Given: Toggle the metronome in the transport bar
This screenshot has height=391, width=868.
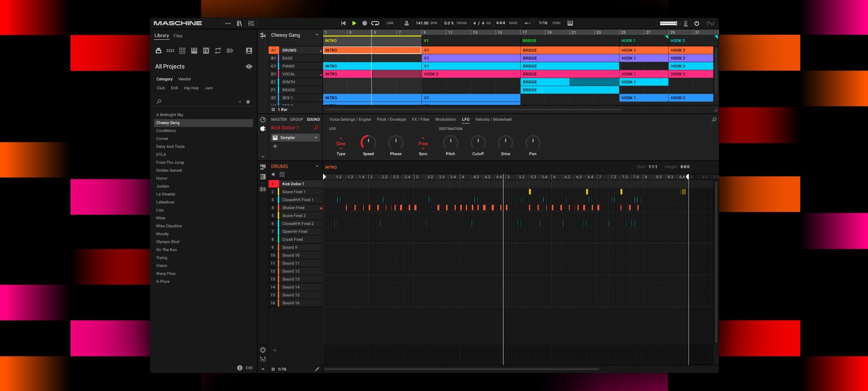Looking at the screenshot, I should (406, 23).
